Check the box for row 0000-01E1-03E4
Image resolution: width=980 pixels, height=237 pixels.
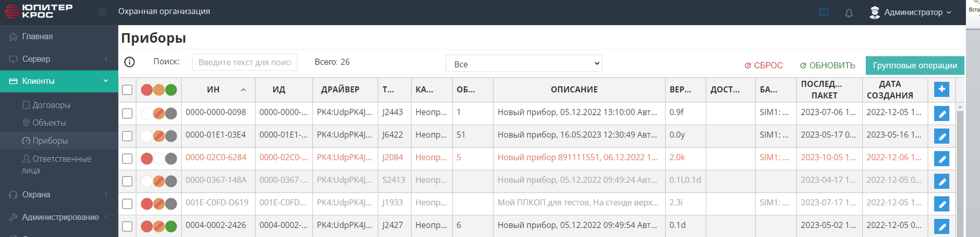(x=127, y=136)
